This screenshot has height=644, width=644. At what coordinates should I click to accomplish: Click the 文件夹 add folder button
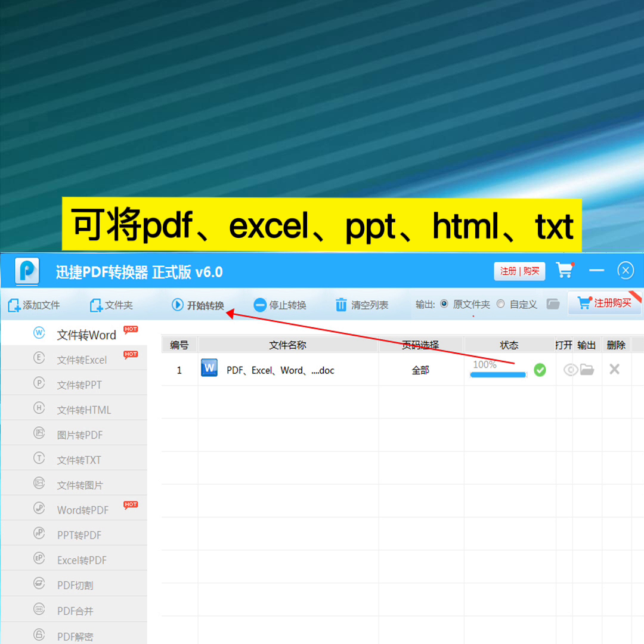point(112,305)
